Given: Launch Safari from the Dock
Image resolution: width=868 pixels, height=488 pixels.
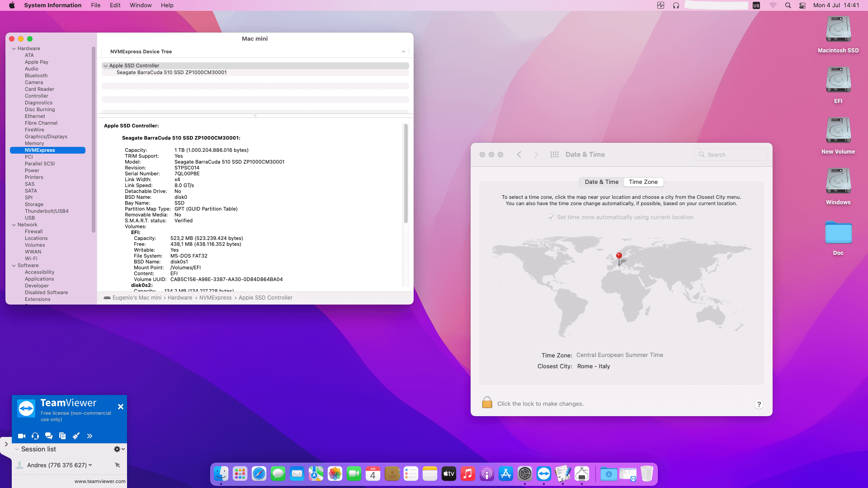Looking at the screenshot, I should pyautogui.click(x=259, y=474).
